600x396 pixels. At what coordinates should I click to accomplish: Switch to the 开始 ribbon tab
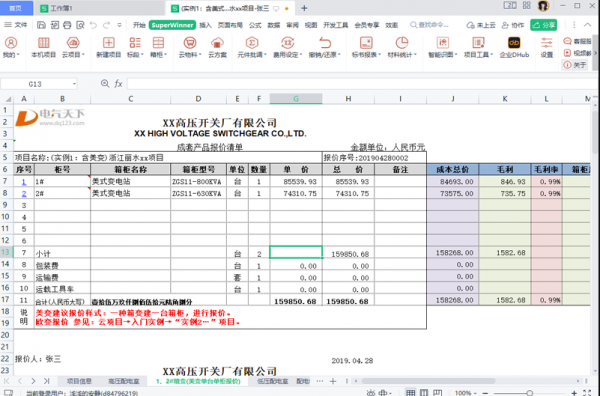pyautogui.click(x=139, y=25)
